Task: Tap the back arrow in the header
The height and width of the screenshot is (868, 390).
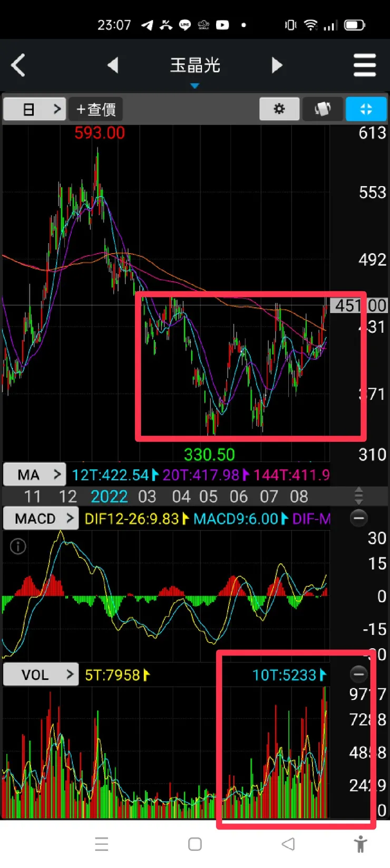Action: [x=18, y=65]
